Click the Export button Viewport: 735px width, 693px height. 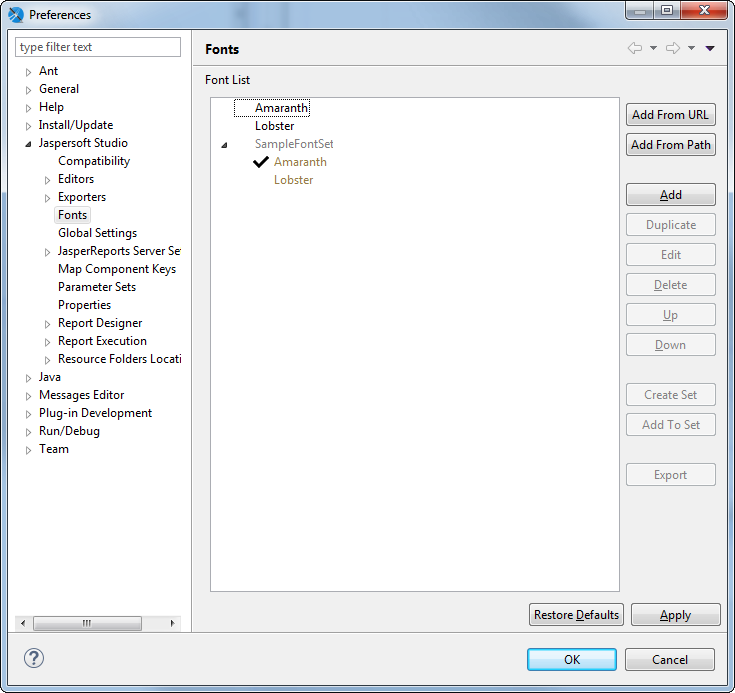pos(670,475)
